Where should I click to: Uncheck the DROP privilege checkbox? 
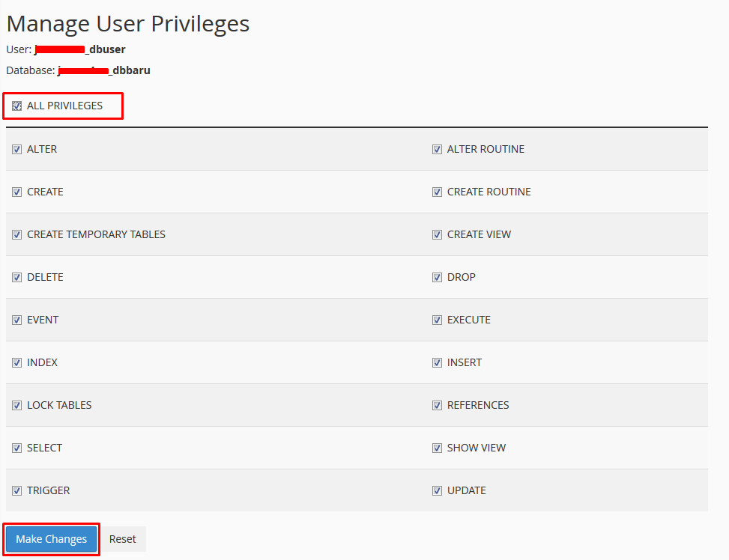pyautogui.click(x=437, y=278)
